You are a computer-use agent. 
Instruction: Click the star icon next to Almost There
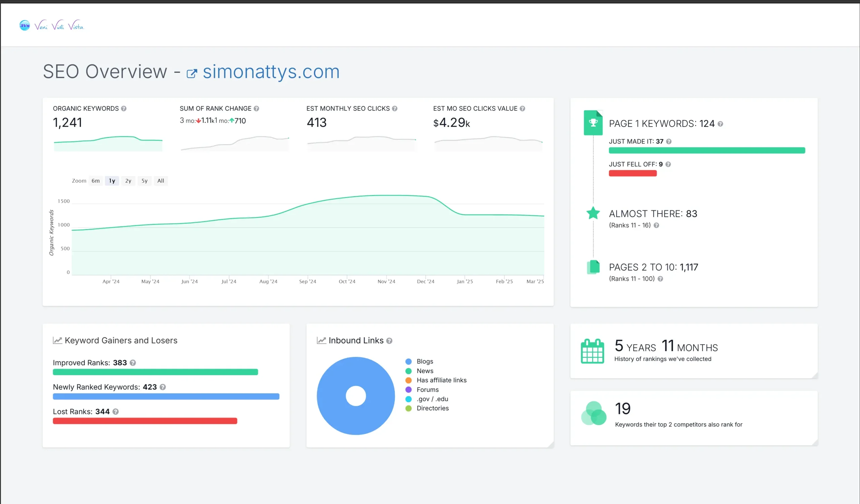pos(593,213)
